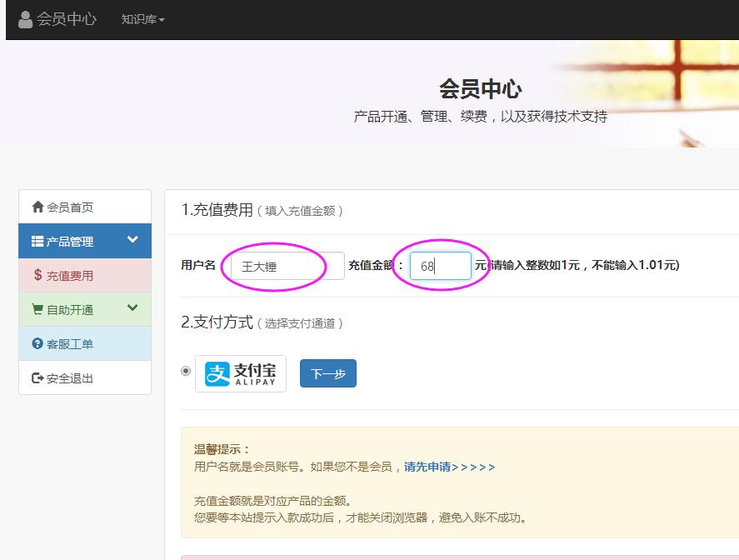The image size is (739, 560).
Task: Click the home icon beside 会员首页
Action: point(37,207)
